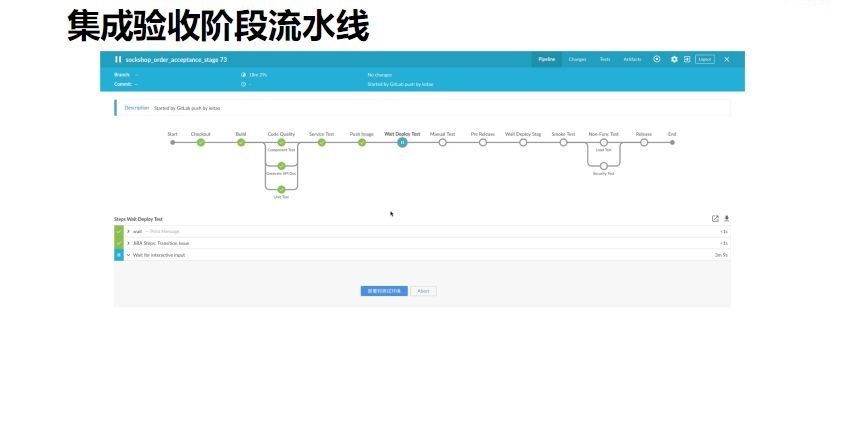The height and width of the screenshot is (432, 863).
Task: Open pipeline settings gear icon
Action: click(674, 59)
